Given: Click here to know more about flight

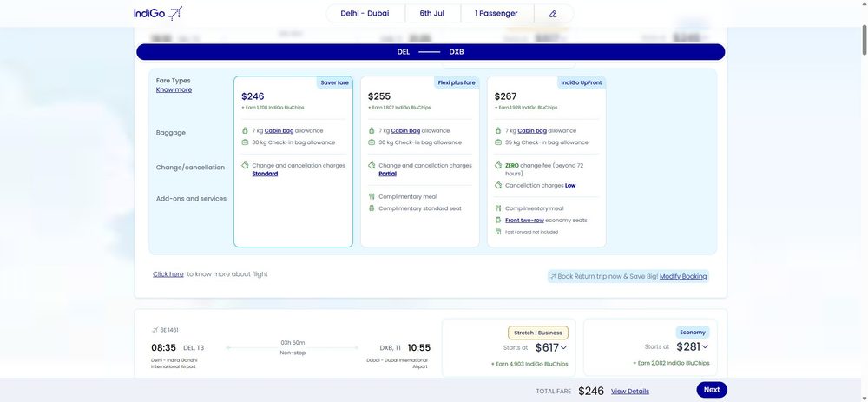Looking at the screenshot, I should [168, 274].
